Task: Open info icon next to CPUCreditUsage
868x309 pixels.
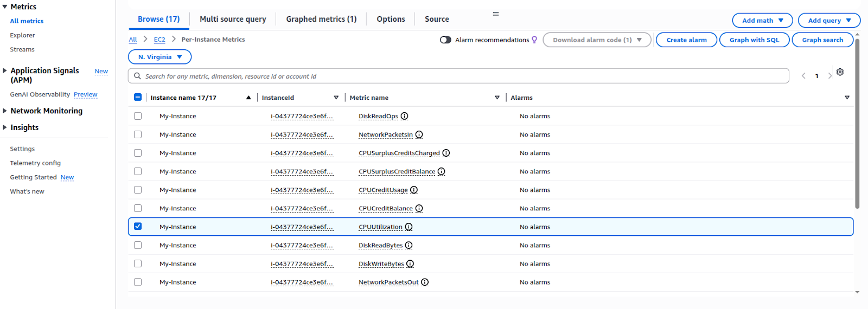Action: (414, 190)
